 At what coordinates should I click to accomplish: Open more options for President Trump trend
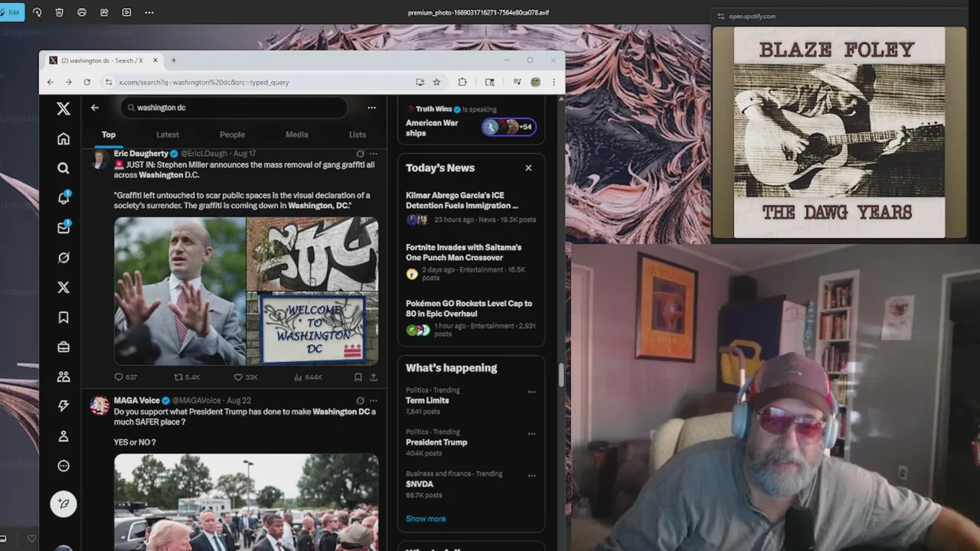531,434
